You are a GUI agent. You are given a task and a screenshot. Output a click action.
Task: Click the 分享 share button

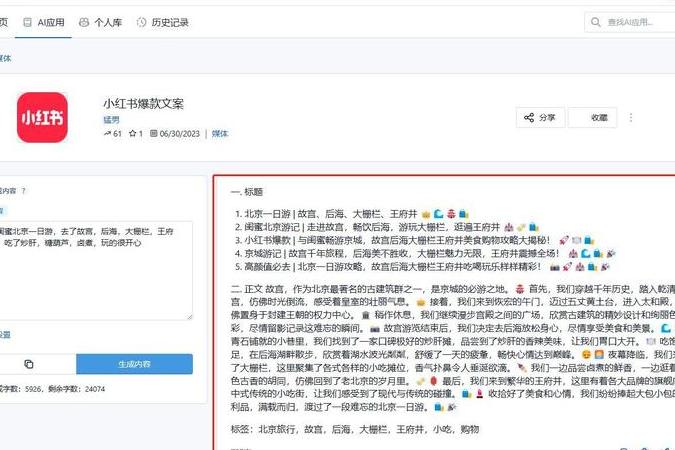pyautogui.click(x=540, y=118)
